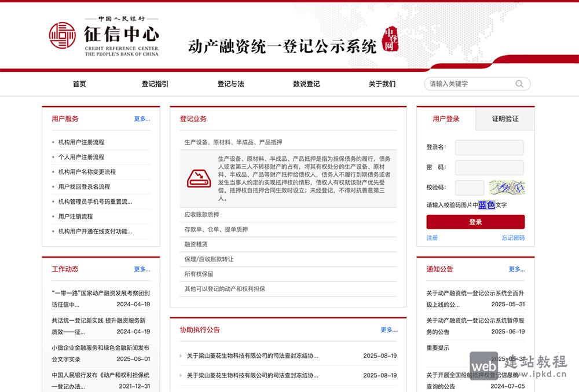Click the red pledge equipment icon
Image resolution: width=579 pixels, height=392 pixels.
[x=199, y=178]
